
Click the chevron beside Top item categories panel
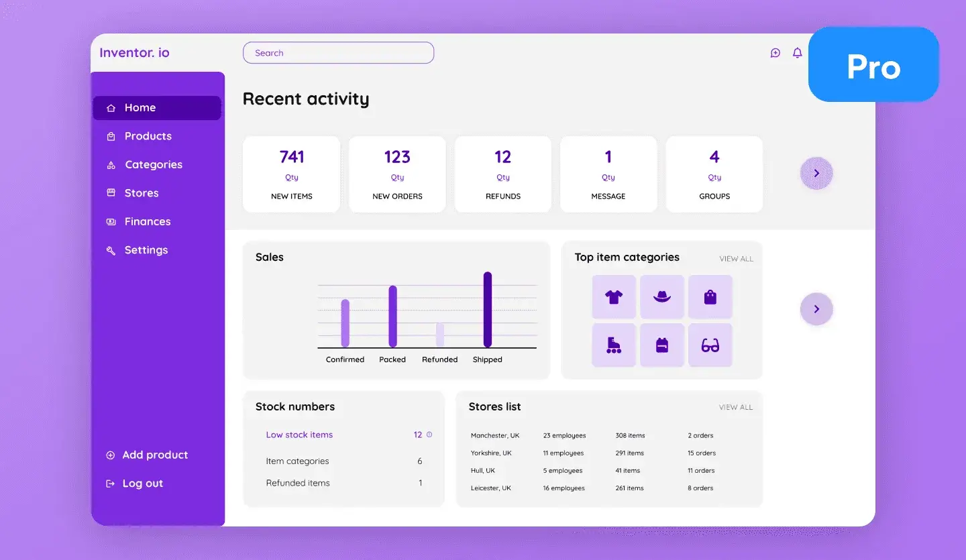pyautogui.click(x=816, y=309)
